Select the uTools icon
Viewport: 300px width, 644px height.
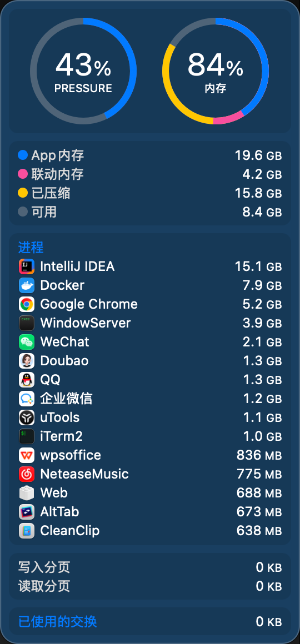tap(27, 417)
